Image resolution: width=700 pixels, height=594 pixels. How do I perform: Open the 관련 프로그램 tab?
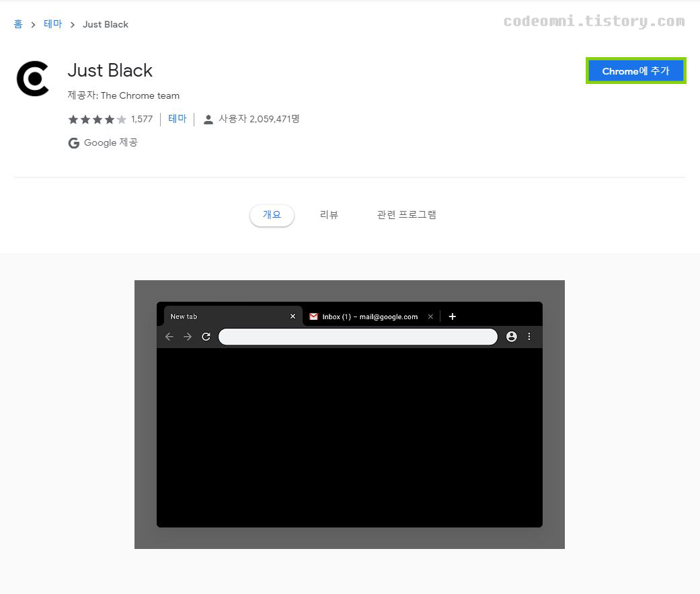click(x=406, y=215)
